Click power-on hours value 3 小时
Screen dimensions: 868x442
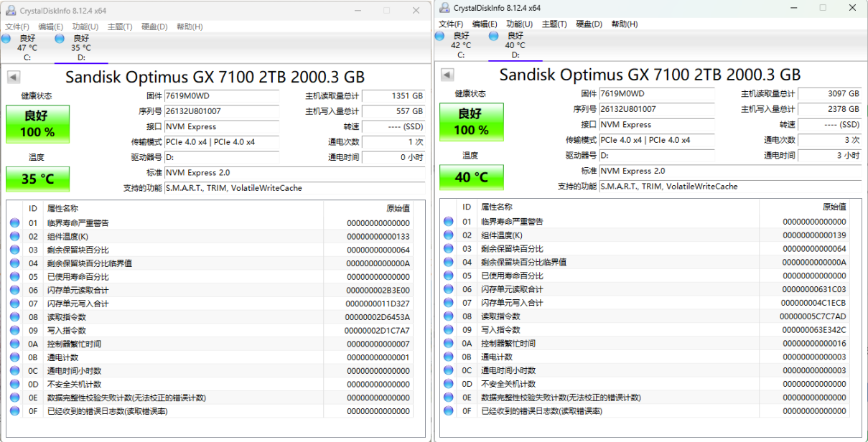pyautogui.click(x=829, y=155)
